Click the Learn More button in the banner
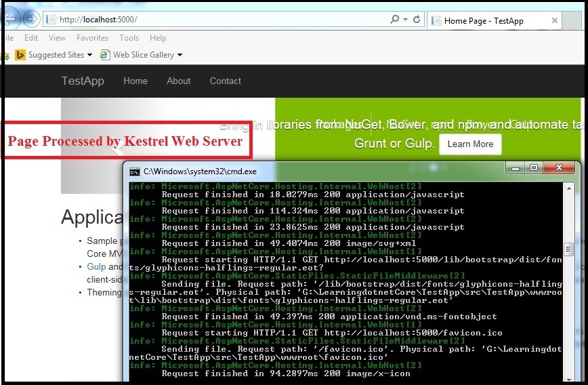588x385 pixels. pos(470,144)
